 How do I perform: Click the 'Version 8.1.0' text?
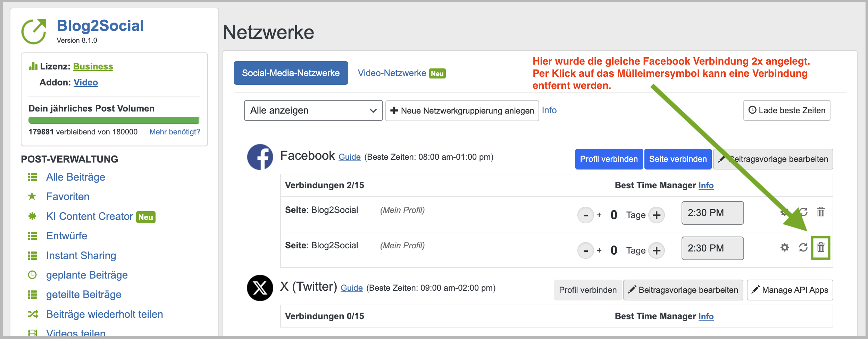tap(77, 40)
